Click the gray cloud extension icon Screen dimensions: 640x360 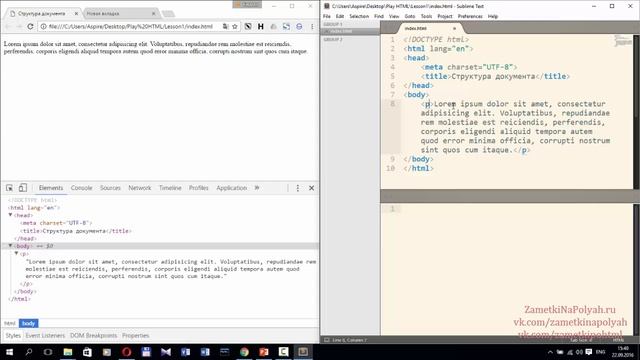273,27
